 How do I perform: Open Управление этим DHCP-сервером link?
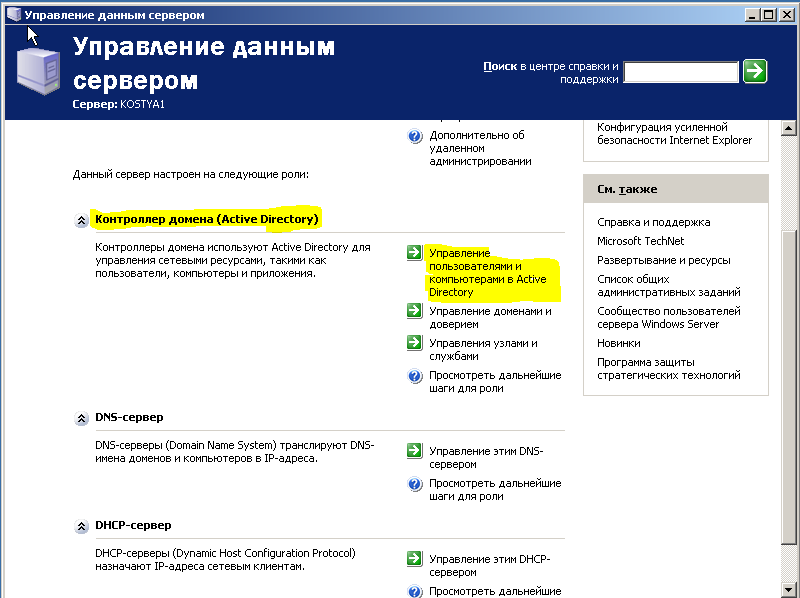489,565
